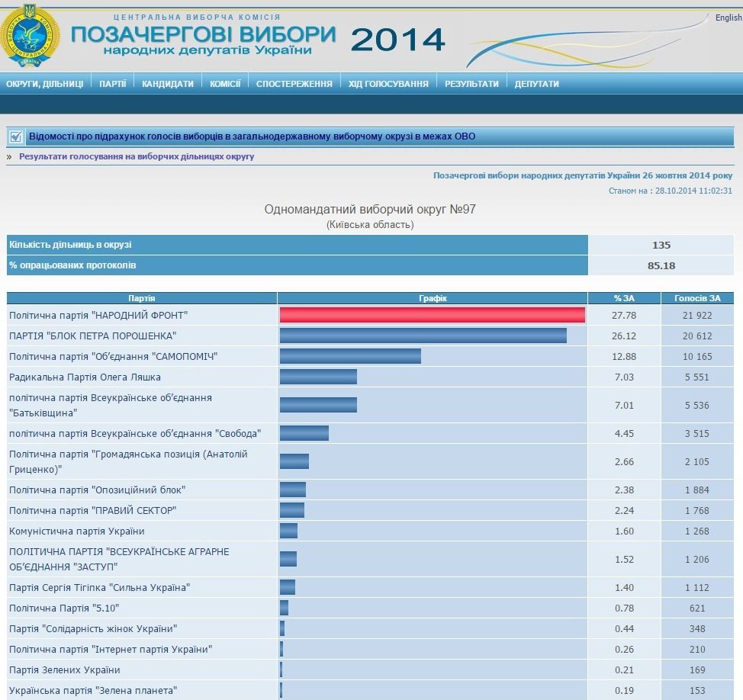Select Всеукраїнське об'єднання "Свобода" party name
This screenshot has height=700, width=743.
coord(135,433)
